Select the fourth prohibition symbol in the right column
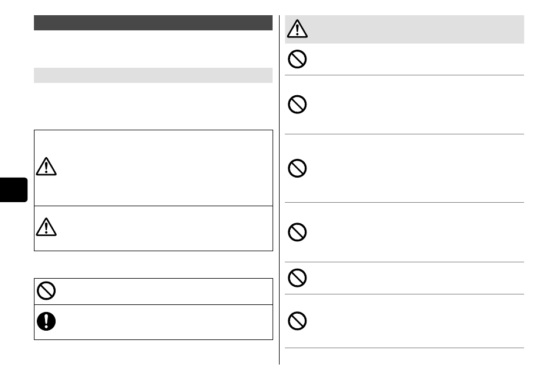Screen dimensions: 558x392 click(x=297, y=232)
